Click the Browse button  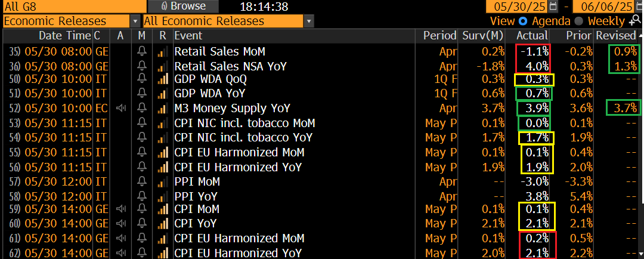[183, 6]
